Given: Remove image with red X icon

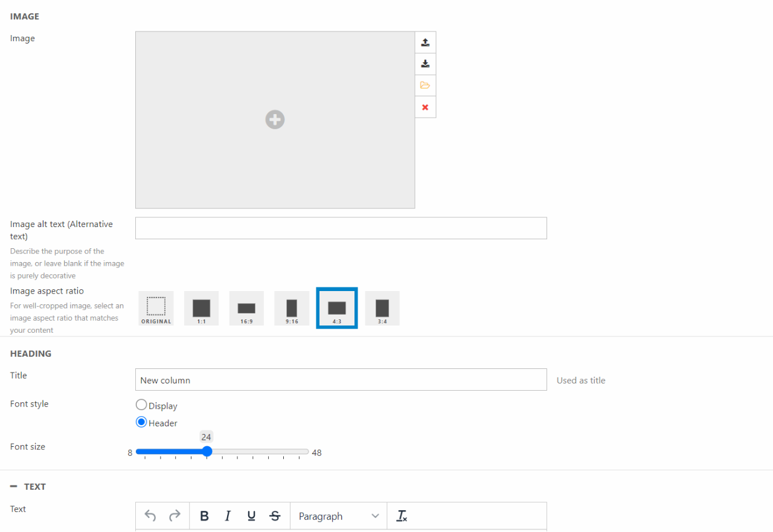Looking at the screenshot, I should (x=425, y=107).
